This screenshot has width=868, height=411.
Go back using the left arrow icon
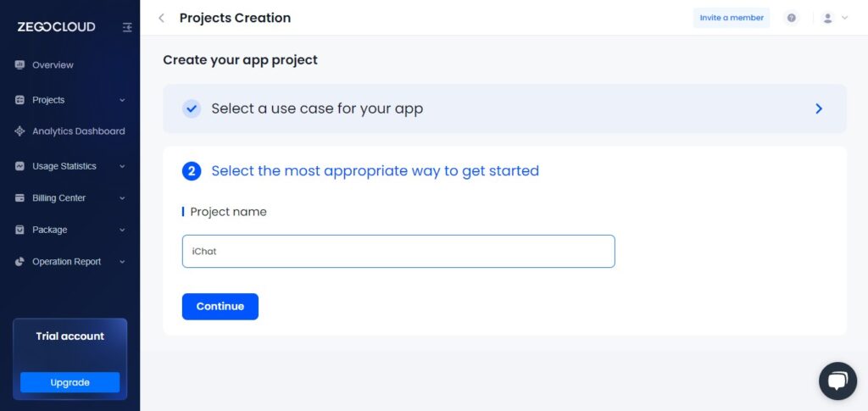point(161,18)
